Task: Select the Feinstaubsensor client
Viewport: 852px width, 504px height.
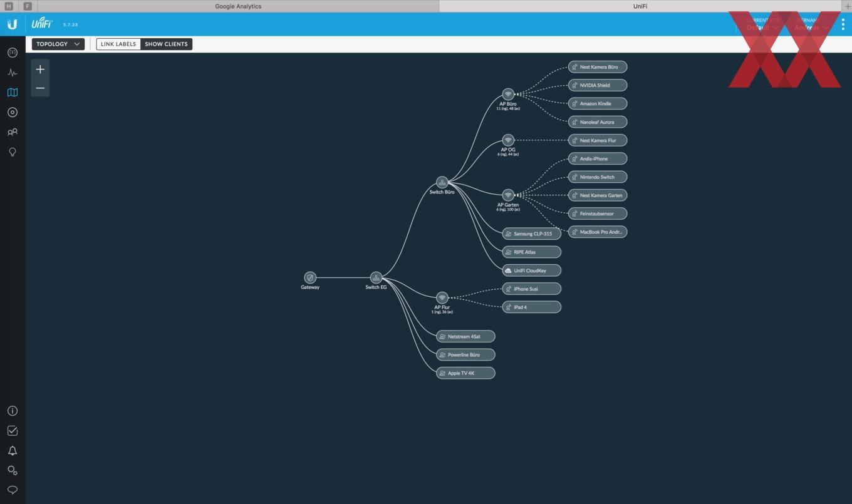Action: click(598, 213)
